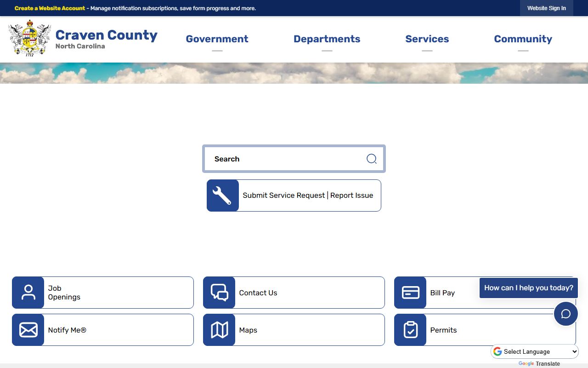Click the envelope Notify Me icon
Screen dimensions: 588x368
[x=28, y=330]
